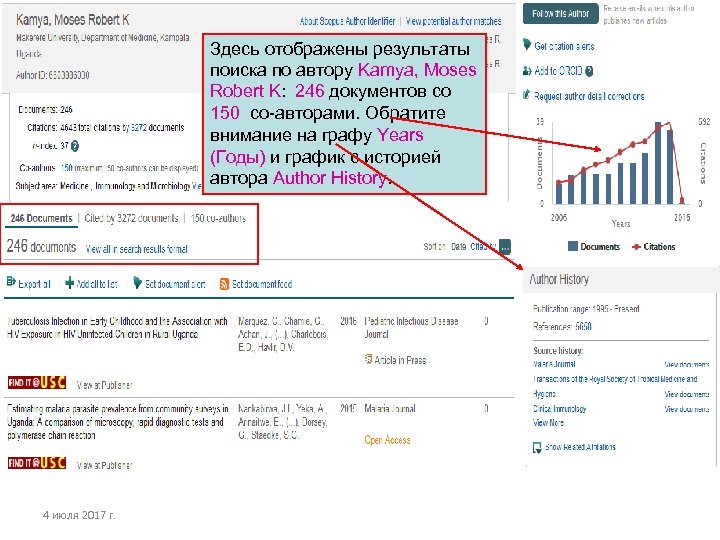Click View documents for Malaria Journal
The width and height of the screenshot is (720, 540).
point(687,365)
